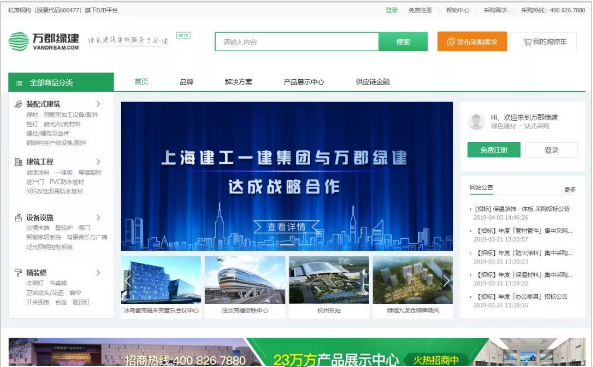Image resolution: width=593 pixels, height=367 pixels.
Task: Expand the 装配式建筑 category arrow
Action: coord(98,104)
